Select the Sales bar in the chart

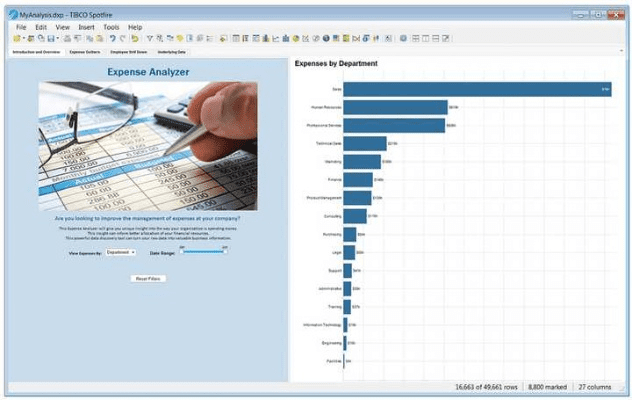click(476, 89)
